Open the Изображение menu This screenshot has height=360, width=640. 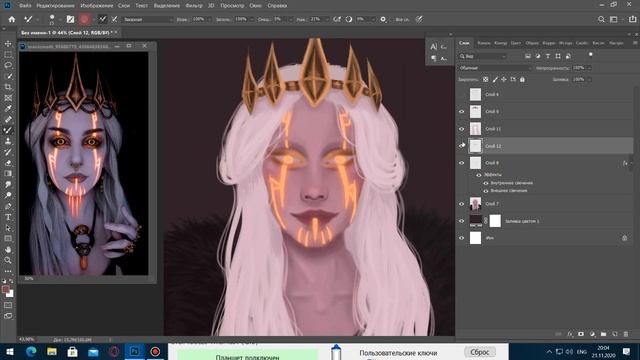click(x=97, y=6)
